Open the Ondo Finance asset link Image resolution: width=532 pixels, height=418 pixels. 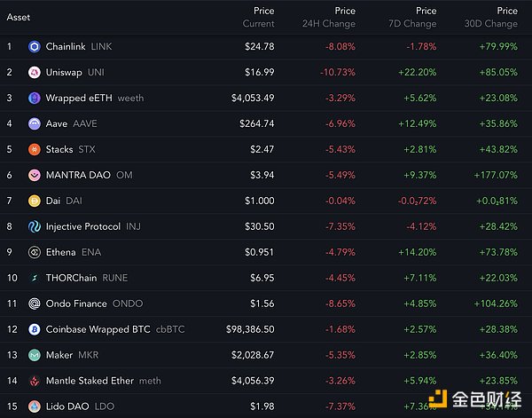76,304
